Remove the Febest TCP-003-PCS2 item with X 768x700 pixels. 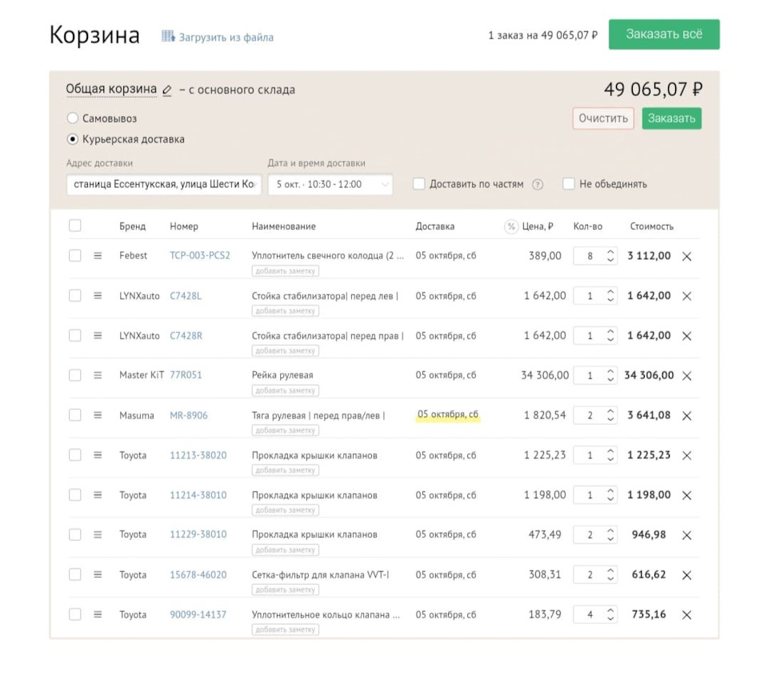click(686, 257)
